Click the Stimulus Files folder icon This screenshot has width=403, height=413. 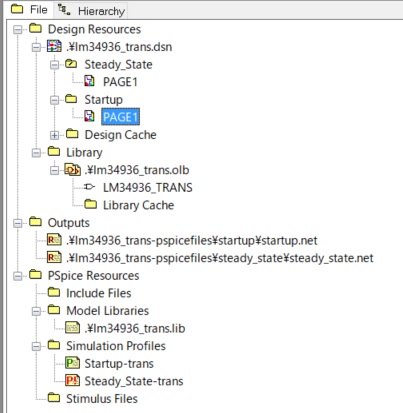[x=54, y=397]
